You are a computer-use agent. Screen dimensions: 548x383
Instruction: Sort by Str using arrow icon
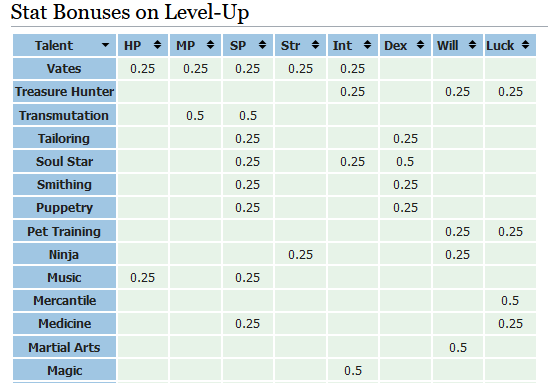point(315,45)
